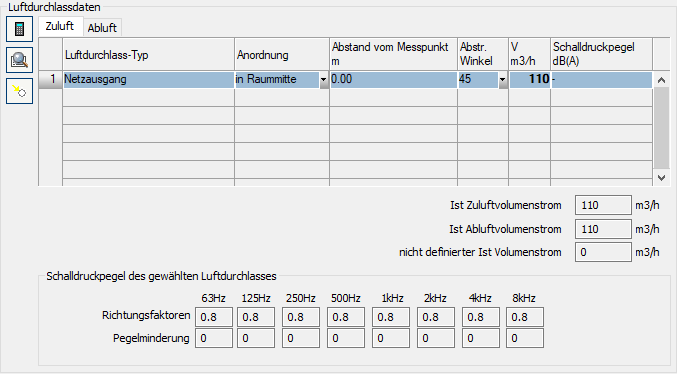The image size is (677, 374).
Task: Click the 4kHz Pegelminderung field
Action: pos(481,338)
